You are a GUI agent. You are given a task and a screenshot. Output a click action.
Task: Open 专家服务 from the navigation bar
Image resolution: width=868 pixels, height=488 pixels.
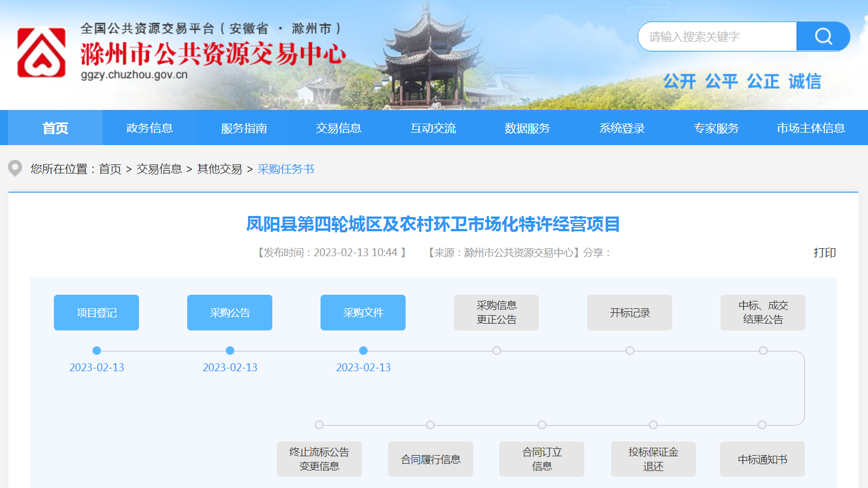click(717, 128)
